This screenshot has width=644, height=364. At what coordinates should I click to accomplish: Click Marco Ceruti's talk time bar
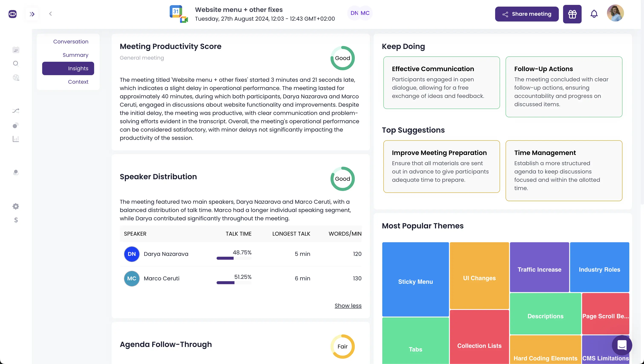click(x=234, y=283)
